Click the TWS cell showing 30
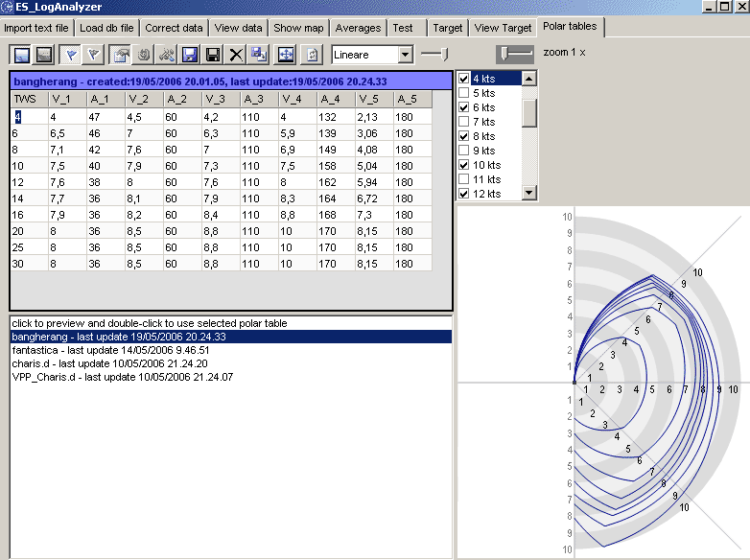 tap(29, 264)
